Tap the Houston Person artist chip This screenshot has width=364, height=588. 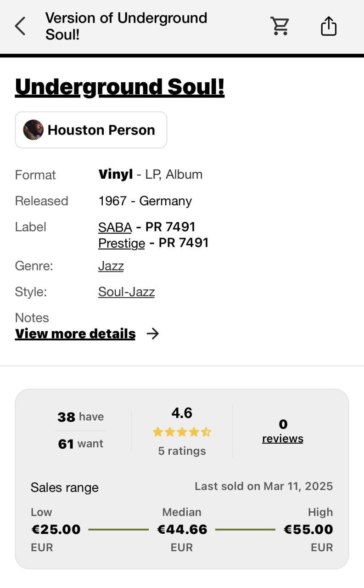pyautogui.click(x=91, y=130)
